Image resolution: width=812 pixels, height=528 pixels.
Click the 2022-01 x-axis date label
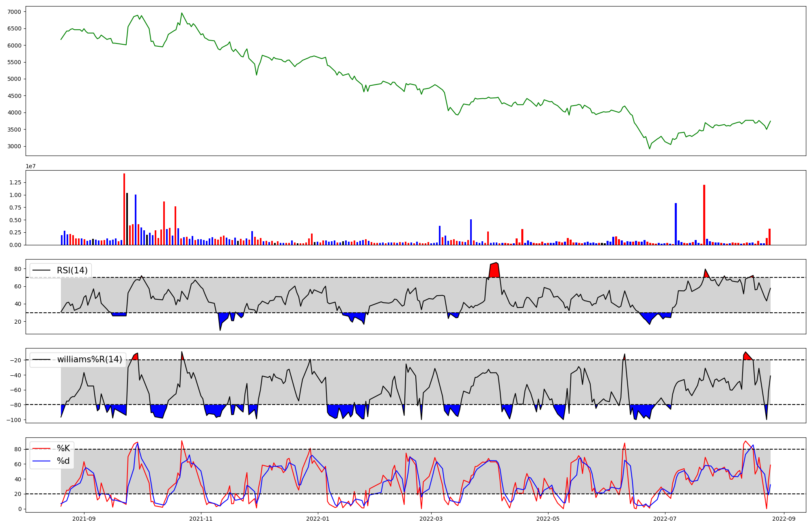(318, 519)
